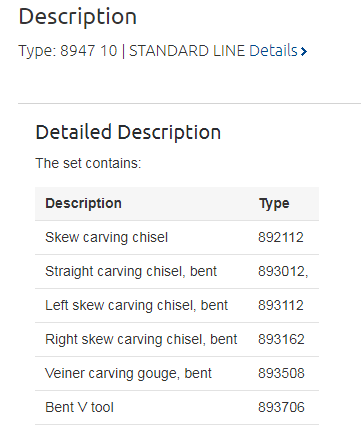Click type number 892112
This screenshot has height=438, width=361.
pyautogui.click(x=281, y=238)
